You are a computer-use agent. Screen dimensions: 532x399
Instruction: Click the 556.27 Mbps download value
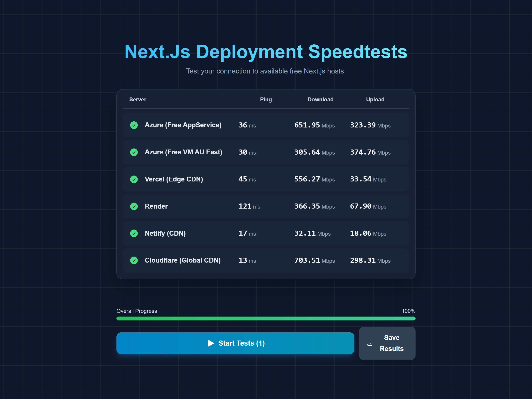314,179
